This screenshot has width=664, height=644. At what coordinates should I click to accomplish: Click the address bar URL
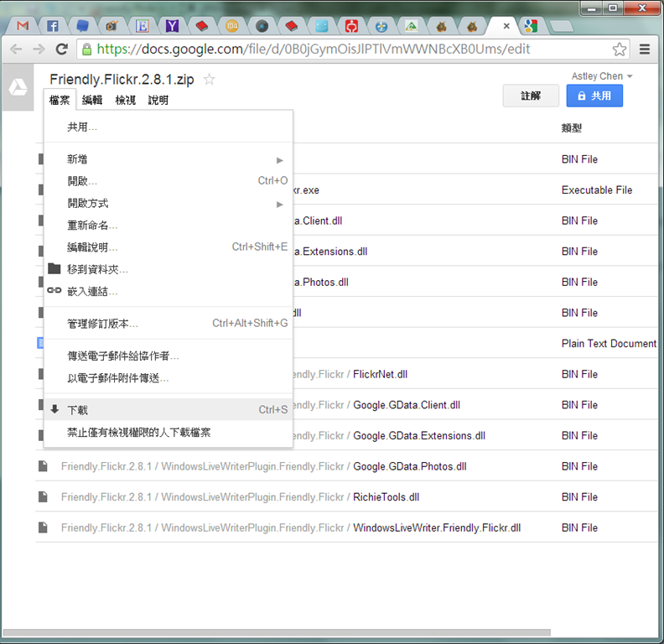point(314,49)
